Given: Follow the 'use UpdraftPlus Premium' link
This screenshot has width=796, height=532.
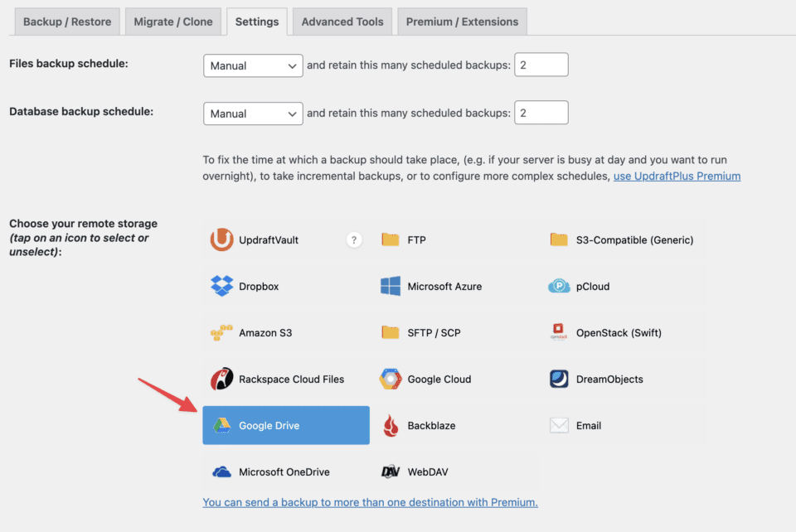Looking at the screenshot, I should pyautogui.click(x=677, y=176).
